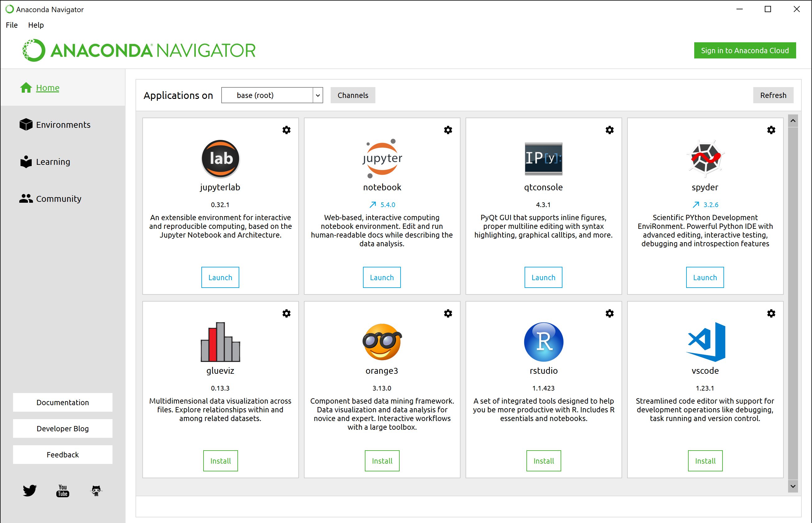This screenshot has height=523, width=812.
Task: Launch qtconsole
Action: click(x=543, y=277)
